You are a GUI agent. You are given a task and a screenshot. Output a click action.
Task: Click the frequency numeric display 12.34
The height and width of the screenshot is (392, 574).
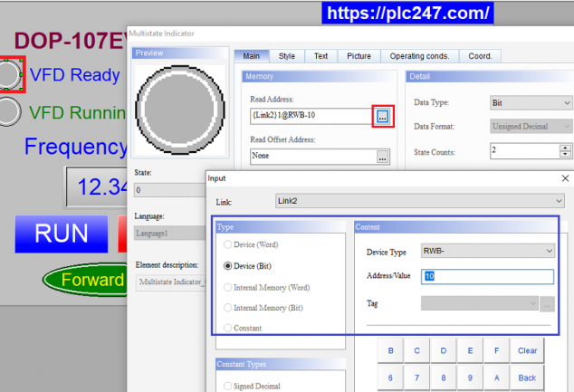(x=97, y=187)
